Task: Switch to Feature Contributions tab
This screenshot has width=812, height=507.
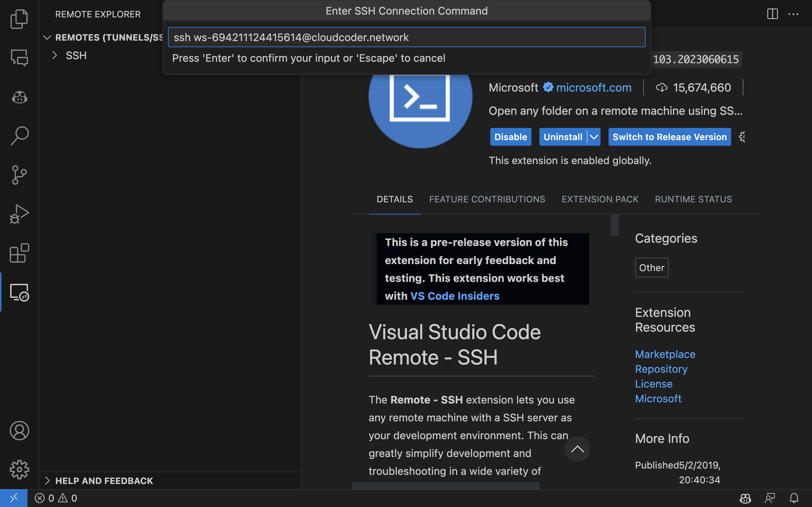Action: [487, 199]
